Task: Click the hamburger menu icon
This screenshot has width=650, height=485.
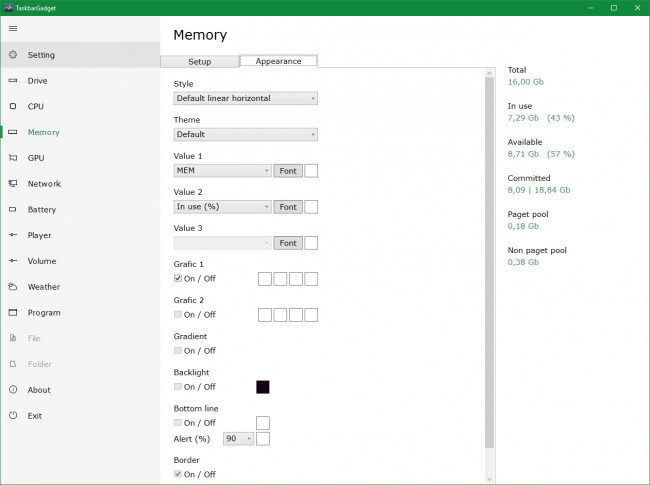Action: [13, 28]
